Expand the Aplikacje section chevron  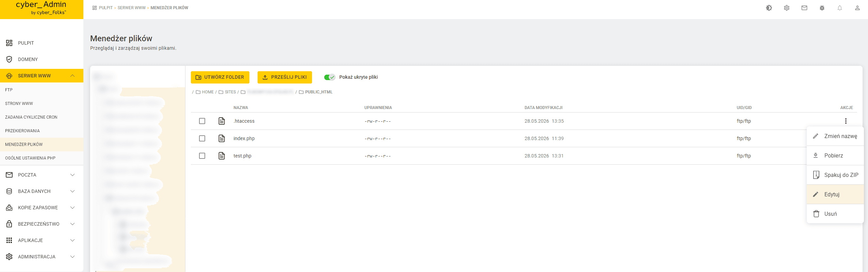pos(72,240)
